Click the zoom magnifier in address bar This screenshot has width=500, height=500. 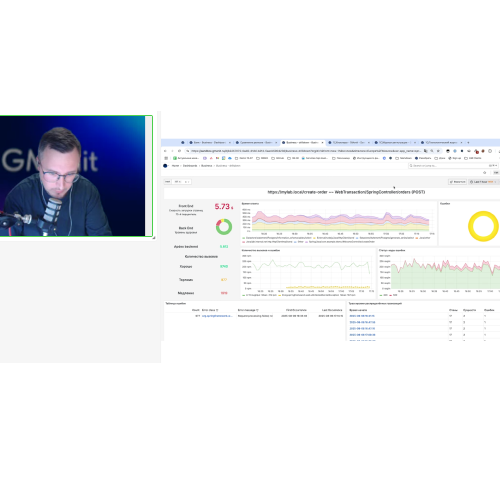coord(432,151)
